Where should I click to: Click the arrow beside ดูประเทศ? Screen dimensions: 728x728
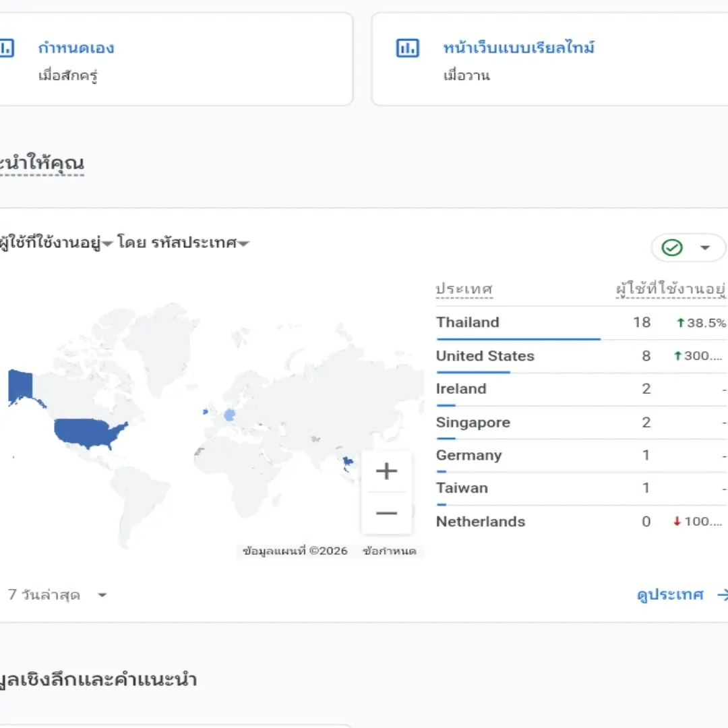point(722,595)
